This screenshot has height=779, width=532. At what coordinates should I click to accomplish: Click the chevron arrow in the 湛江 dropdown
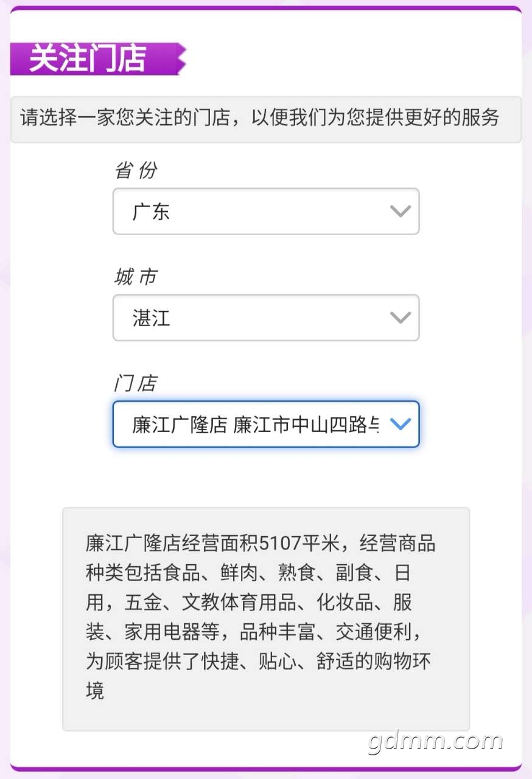pyautogui.click(x=400, y=318)
